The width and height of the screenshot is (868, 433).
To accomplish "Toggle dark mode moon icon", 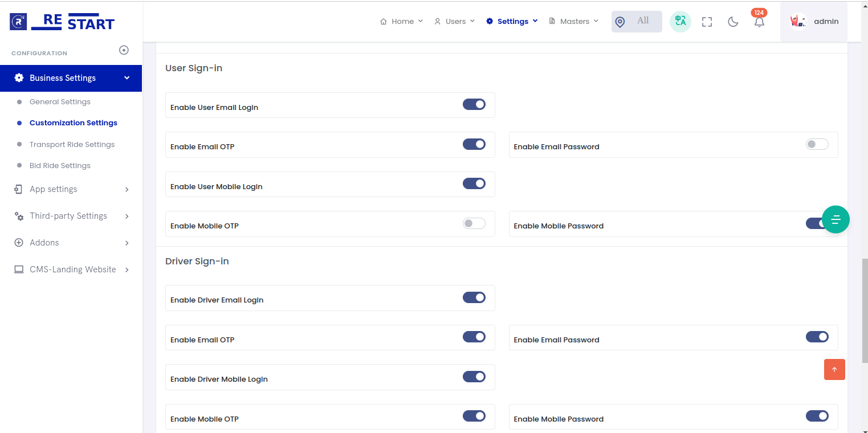I will click(733, 22).
